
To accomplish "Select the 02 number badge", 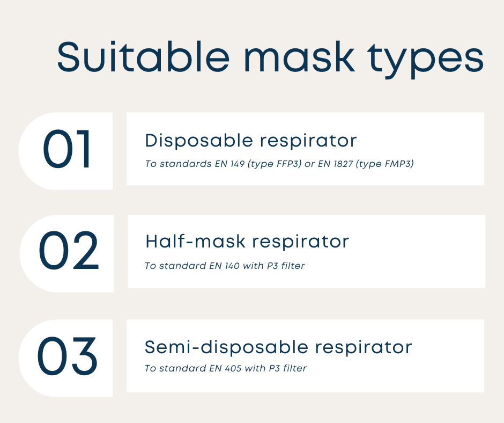I will click(69, 252).
